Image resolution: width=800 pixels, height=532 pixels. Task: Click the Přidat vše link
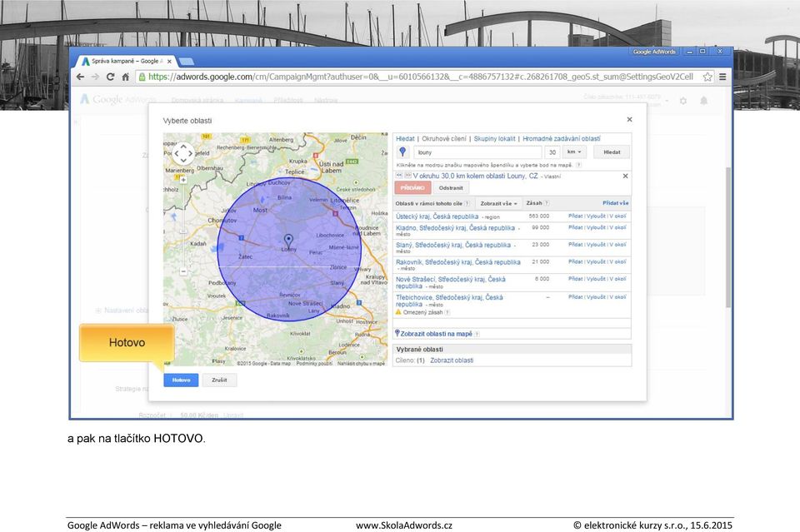615,203
